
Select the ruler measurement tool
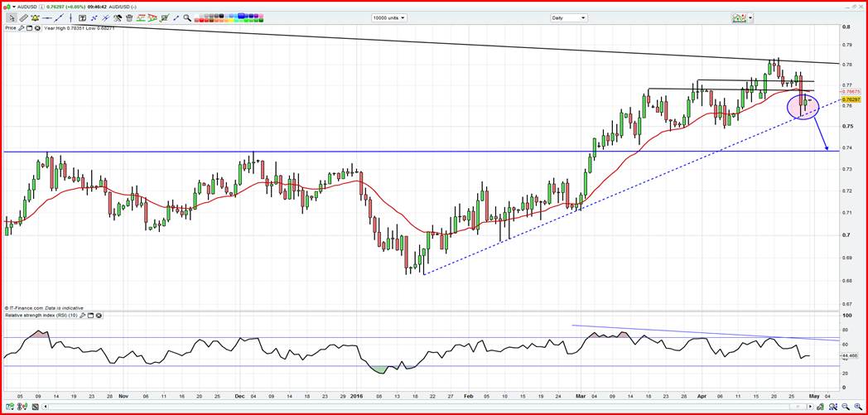click(x=23, y=17)
